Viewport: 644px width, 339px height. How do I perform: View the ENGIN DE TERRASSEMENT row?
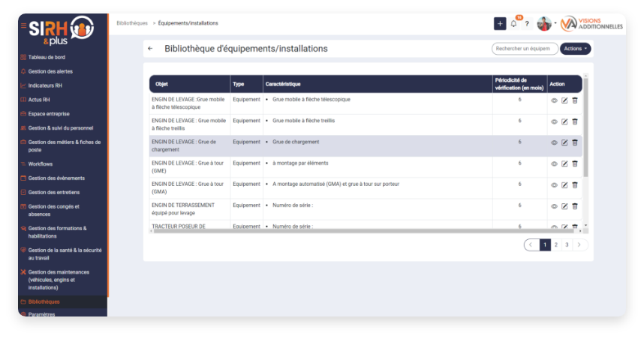[x=554, y=206]
